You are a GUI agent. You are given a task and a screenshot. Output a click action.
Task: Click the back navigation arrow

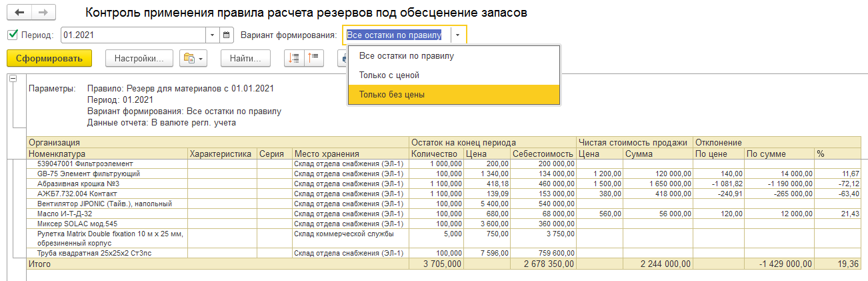pos(19,13)
